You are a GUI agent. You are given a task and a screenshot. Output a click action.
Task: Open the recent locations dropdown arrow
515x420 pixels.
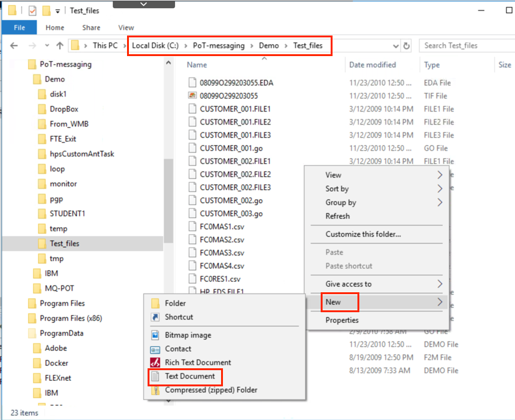click(x=47, y=45)
